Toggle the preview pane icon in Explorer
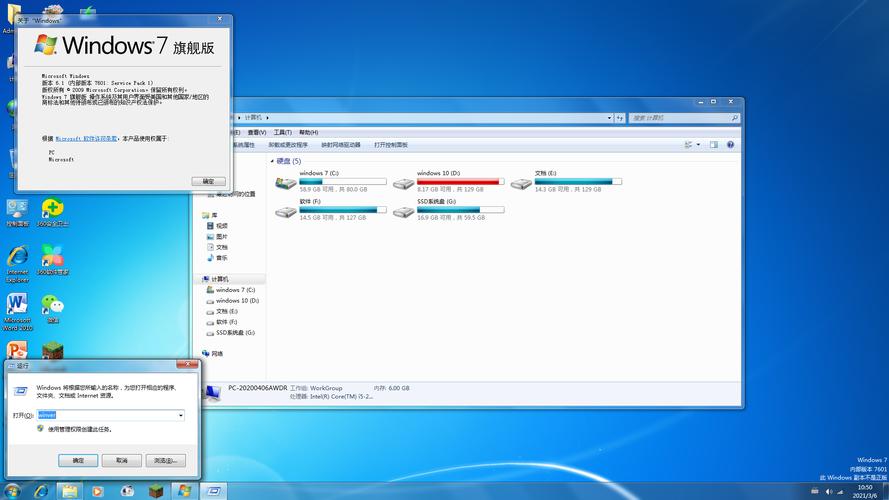This screenshot has height=500, width=889. 714,145
